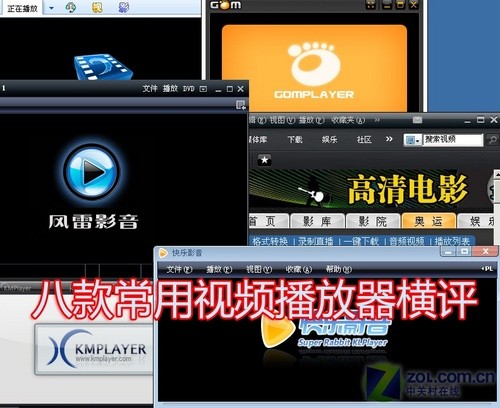Open the 帮助(H) menu in 快乐影音
The height and width of the screenshot is (408, 500).
pos(339,269)
